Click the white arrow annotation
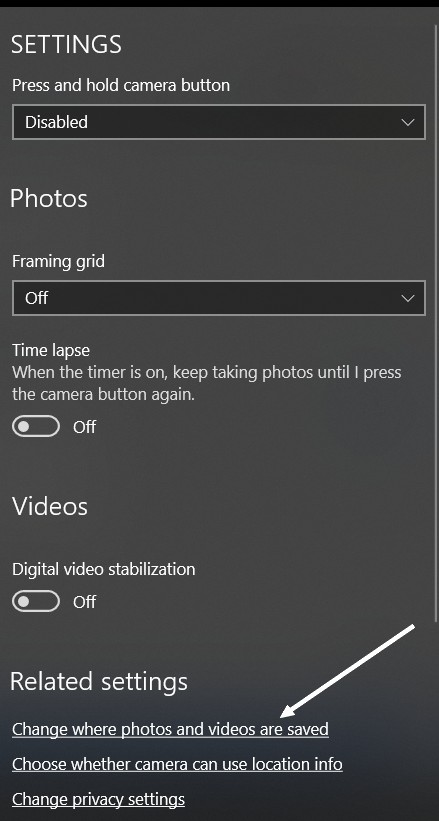Viewport: 439px width, 821px height. [x=348, y=670]
